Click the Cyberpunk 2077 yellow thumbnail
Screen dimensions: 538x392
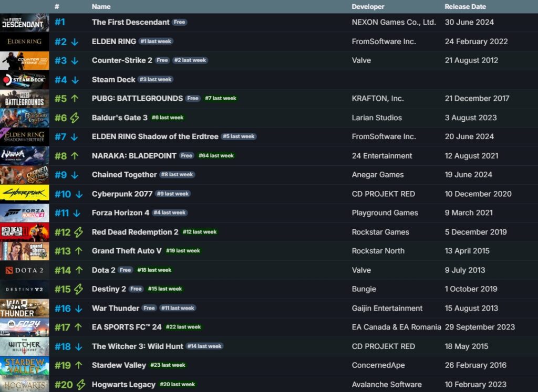point(25,194)
